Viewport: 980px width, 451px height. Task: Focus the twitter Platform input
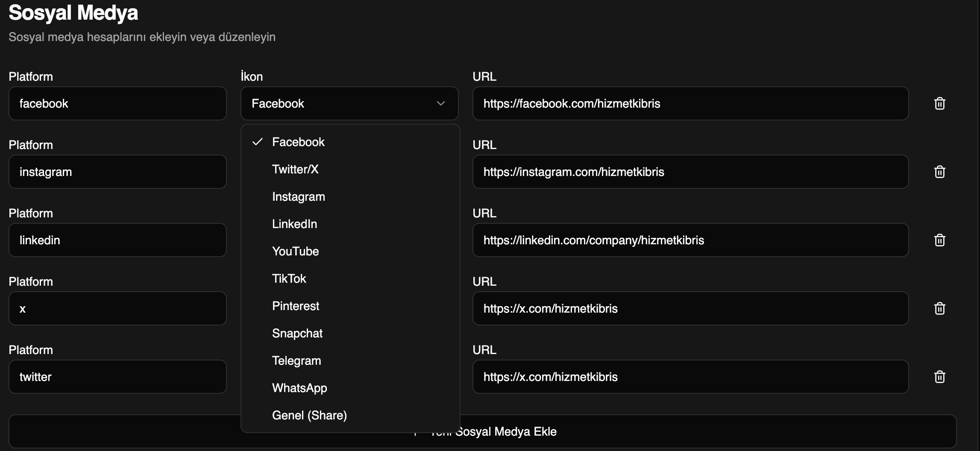[x=117, y=377]
